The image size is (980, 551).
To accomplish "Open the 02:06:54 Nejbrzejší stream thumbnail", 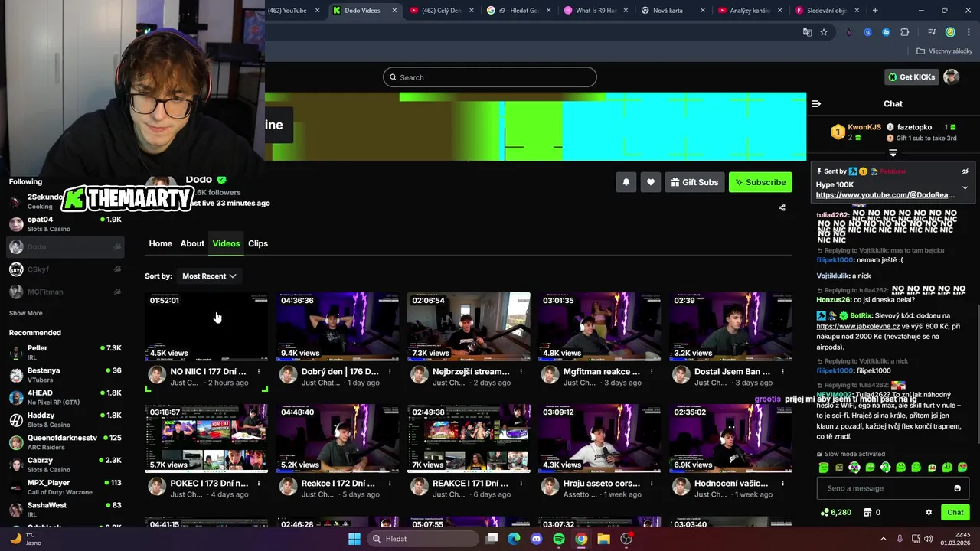I will (469, 326).
